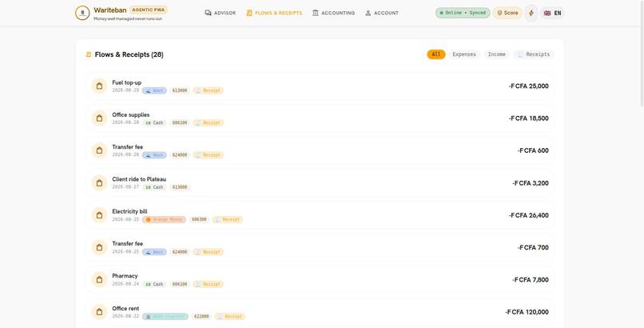
Task: Click the amount -FCFA 7,800
Action: 531,280
